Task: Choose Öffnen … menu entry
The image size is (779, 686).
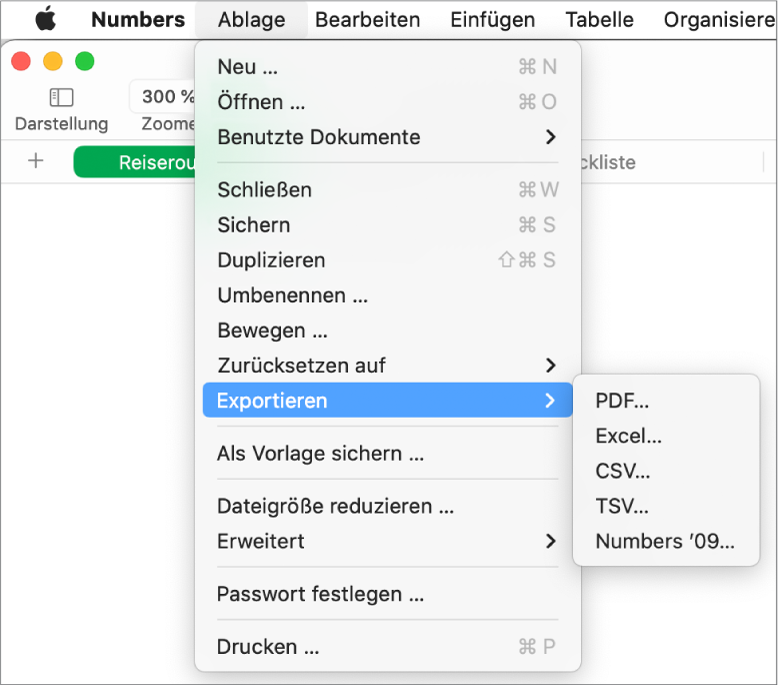Action: click(x=388, y=102)
